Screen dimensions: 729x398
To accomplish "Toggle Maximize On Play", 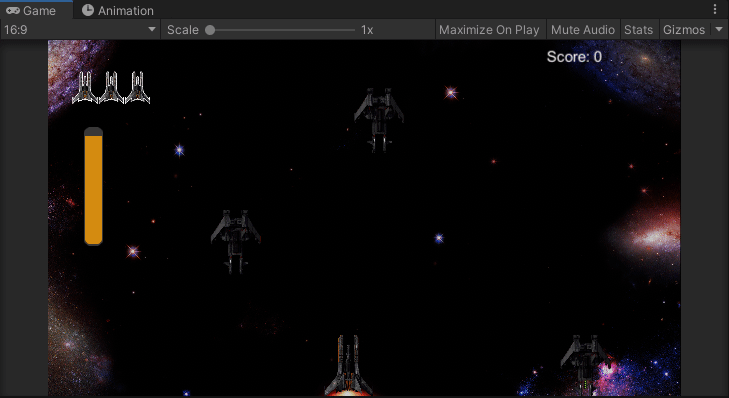I will click(489, 30).
